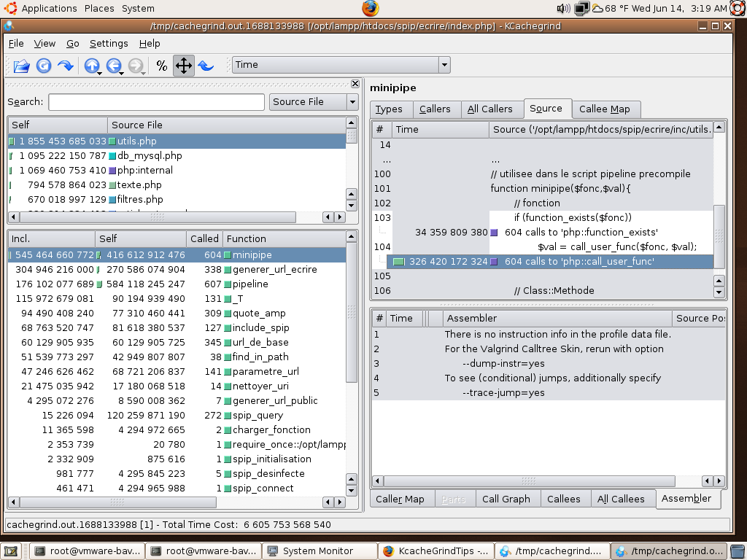Screen dimensions: 747x560
Task: Open the Help menu
Action: 150,43
